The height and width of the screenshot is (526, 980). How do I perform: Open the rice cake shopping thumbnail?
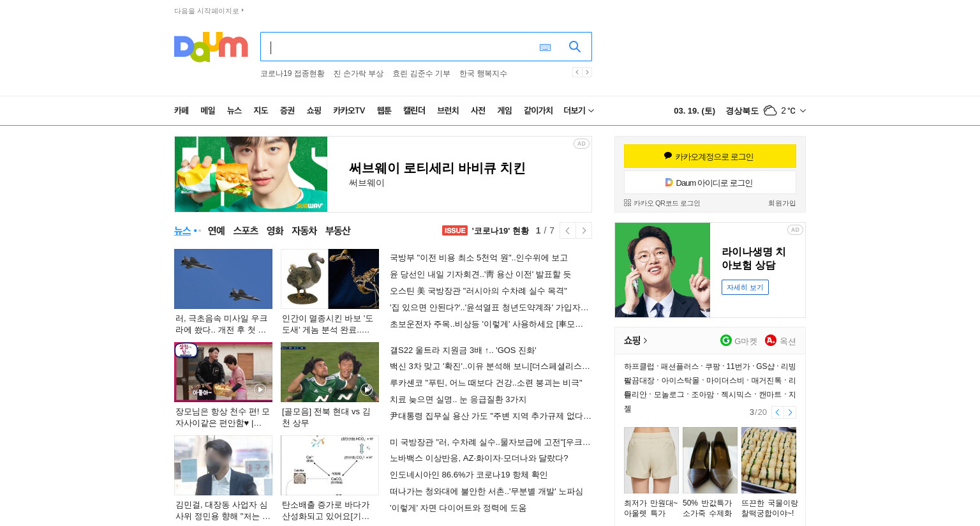[x=769, y=460]
